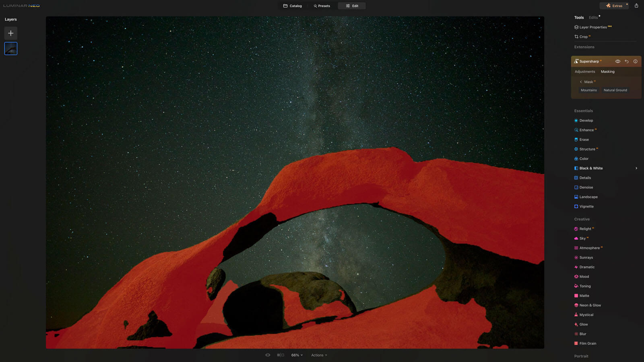Viewport: 644px width, 362px height.
Task: Open the Catalog tab
Action: 292,6
